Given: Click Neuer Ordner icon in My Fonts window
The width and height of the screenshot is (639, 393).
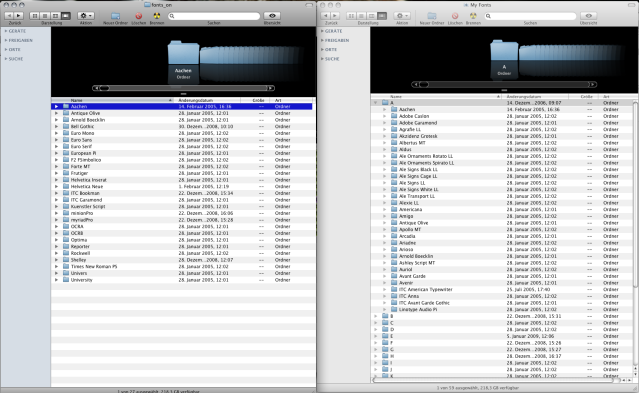Looking at the screenshot, I should click(432, 16).
